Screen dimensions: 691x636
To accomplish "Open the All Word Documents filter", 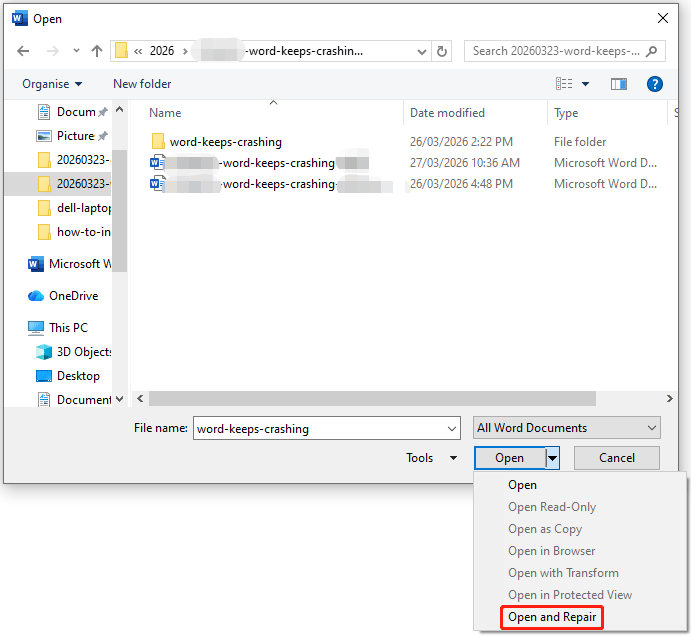I will [567, 428].
